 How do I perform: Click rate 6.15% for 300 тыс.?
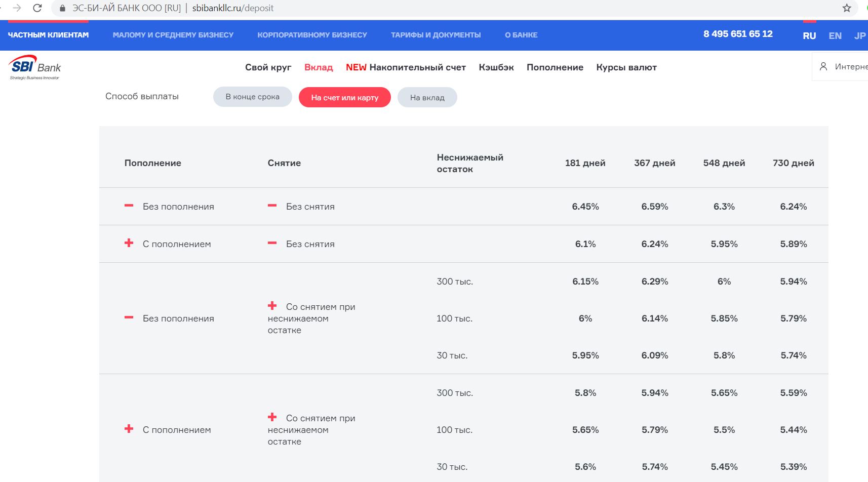pos(585,282)
